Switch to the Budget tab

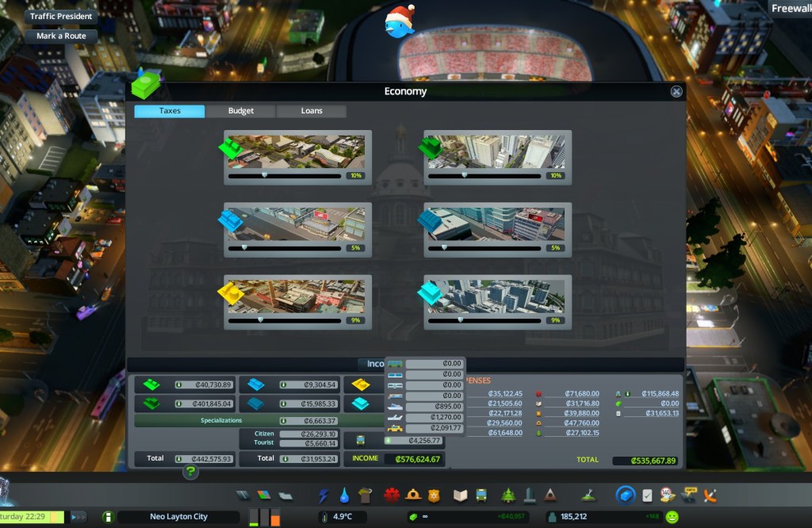tap(241, 111)
